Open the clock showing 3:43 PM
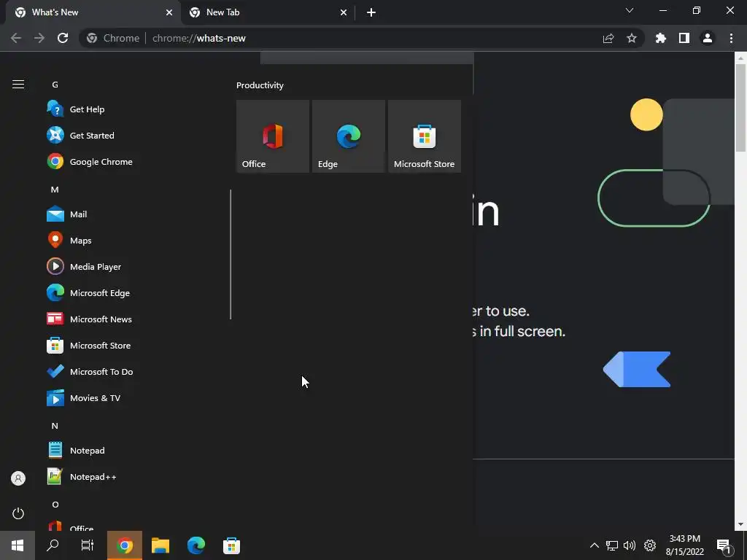 [x=684, y=545]
